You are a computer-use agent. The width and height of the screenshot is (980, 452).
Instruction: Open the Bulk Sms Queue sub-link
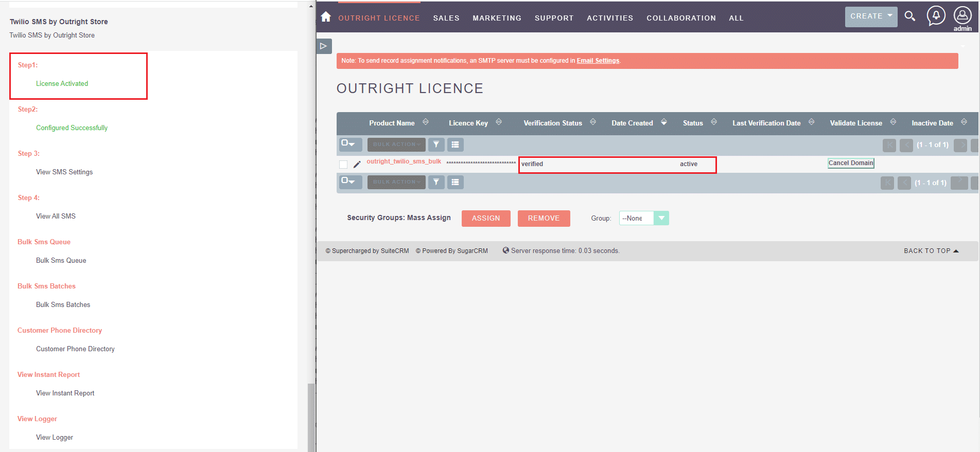61,260
